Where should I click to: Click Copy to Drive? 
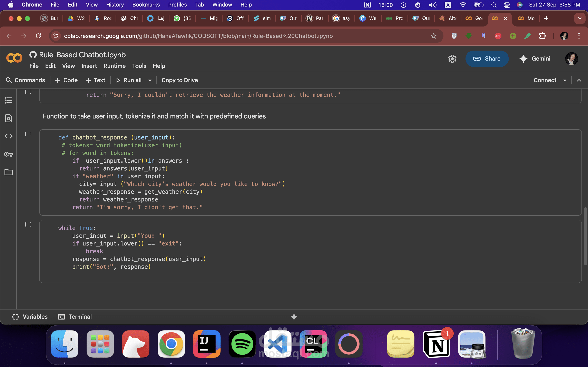tap(179, 80)
